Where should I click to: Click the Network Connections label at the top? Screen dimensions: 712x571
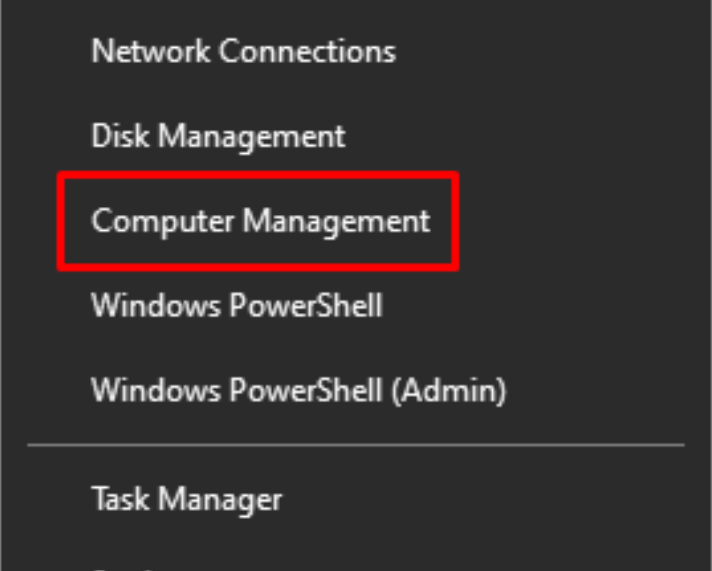pos(243,51)
